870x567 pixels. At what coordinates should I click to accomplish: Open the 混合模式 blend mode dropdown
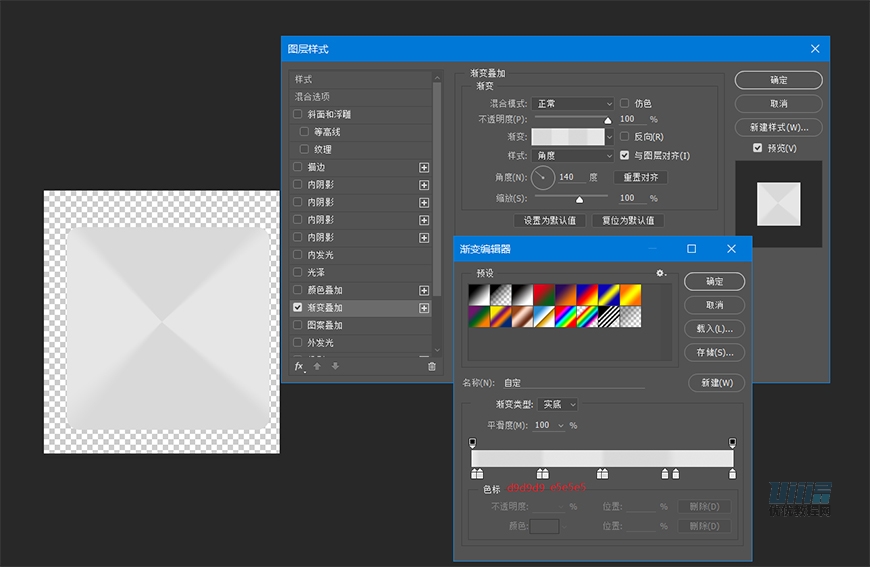click(x=573, y=103)
